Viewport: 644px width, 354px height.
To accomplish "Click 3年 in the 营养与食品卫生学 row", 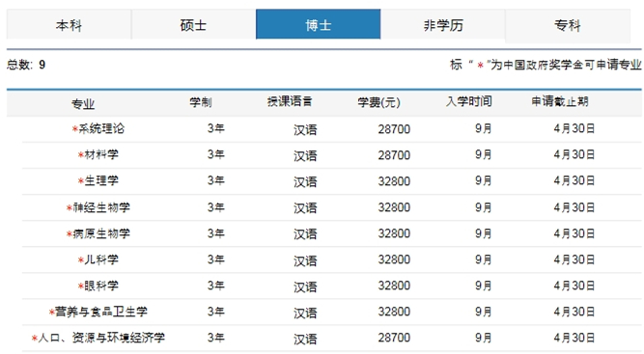I will point(215,312).
